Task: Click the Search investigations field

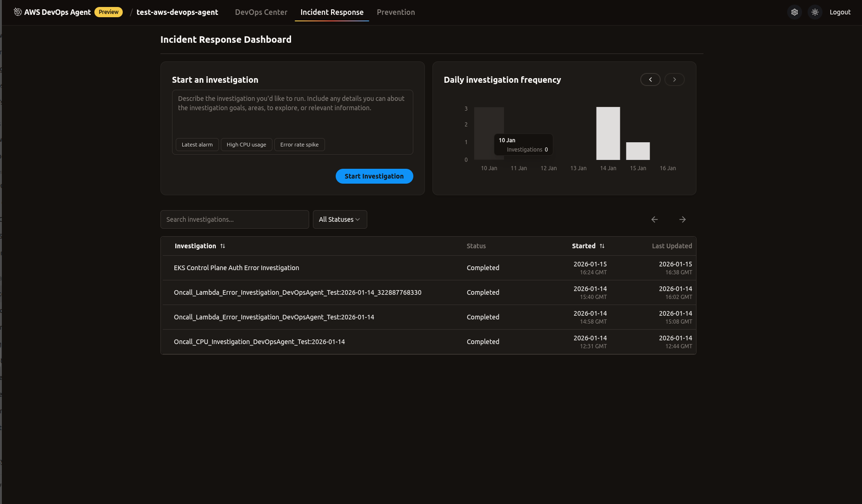Action: click(235, 219)
